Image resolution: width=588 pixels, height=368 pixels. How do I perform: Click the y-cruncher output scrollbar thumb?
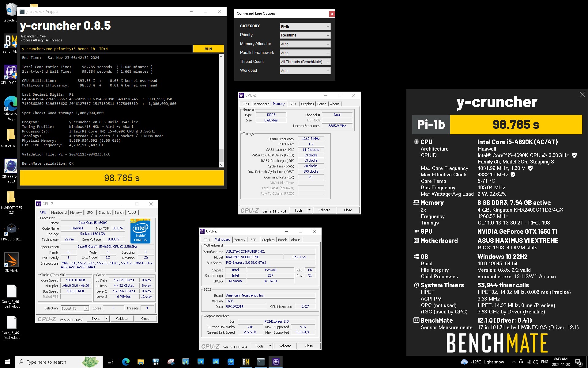(221, 155)
